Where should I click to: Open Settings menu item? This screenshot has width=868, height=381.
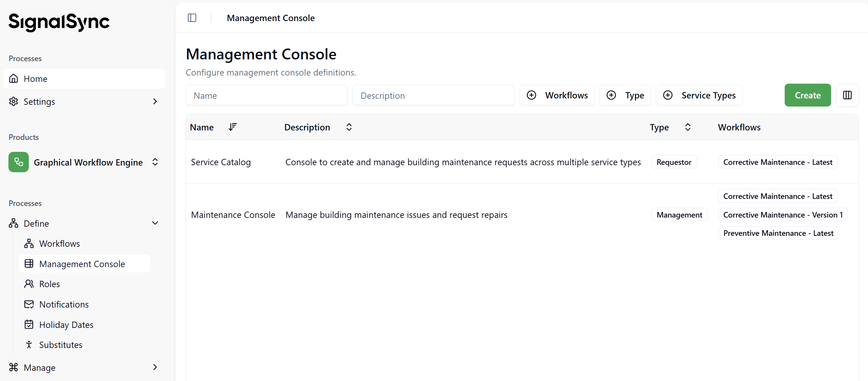click(84, 101)
